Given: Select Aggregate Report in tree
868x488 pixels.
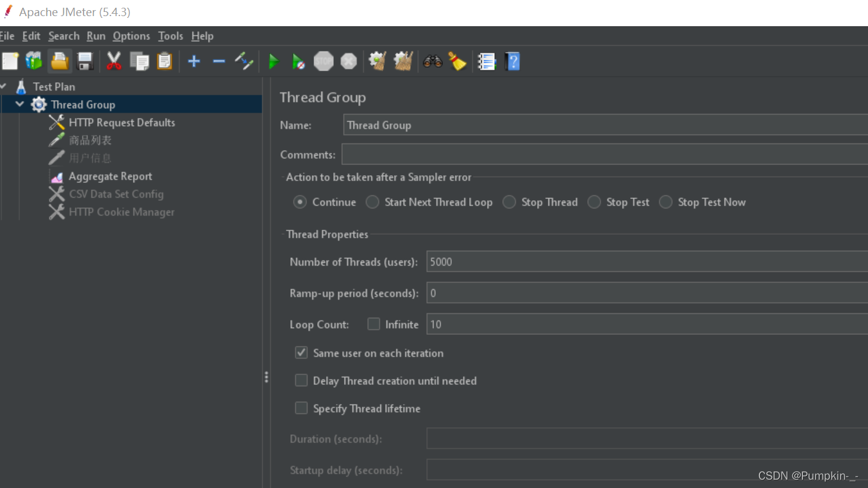Looking at the screenshot, I should (110, 176).
